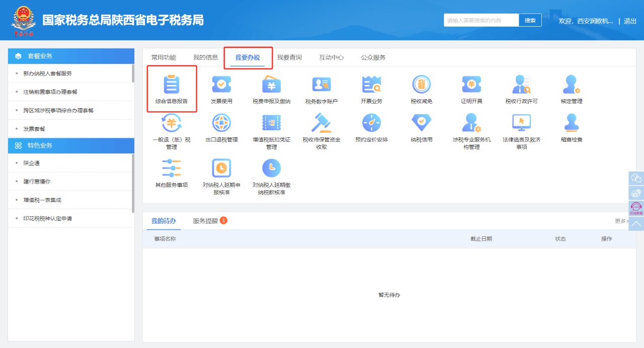644x348 pixels.
Task: Click the 搜索 search button
Action: tap(530, 20)
